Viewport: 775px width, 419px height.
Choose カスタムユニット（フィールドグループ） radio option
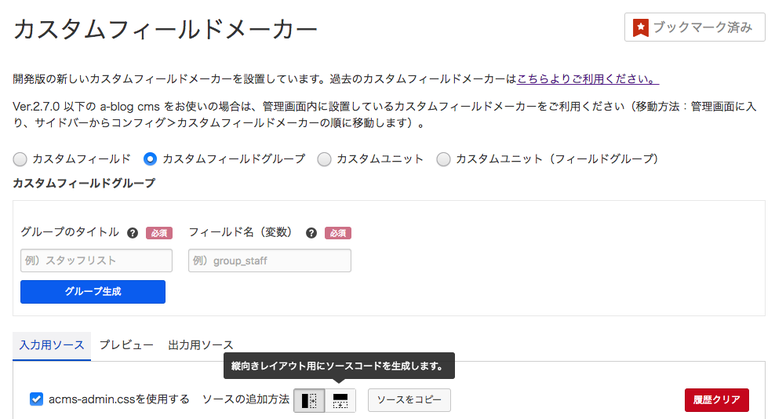click(444, 159)
